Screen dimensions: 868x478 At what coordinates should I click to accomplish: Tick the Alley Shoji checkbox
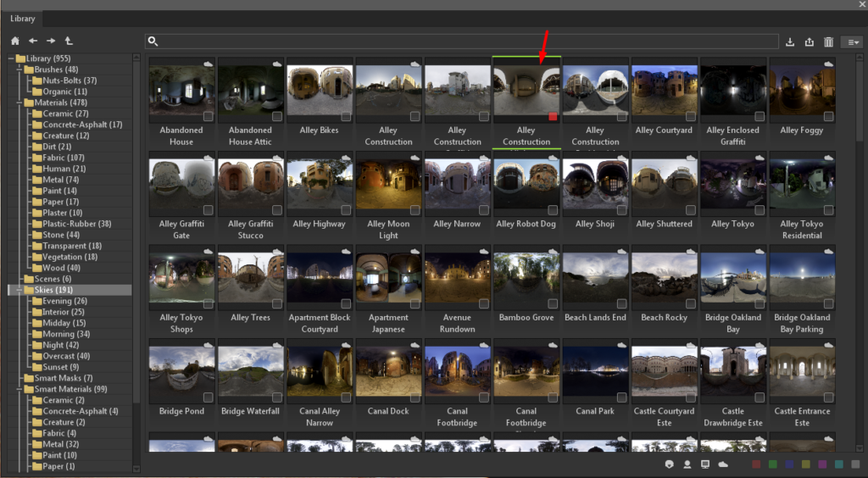click(x=621, y=209)
